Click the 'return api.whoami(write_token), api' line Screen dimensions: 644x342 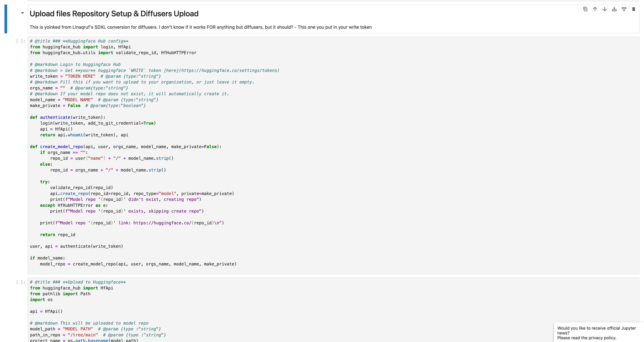[x=84, y=135]
